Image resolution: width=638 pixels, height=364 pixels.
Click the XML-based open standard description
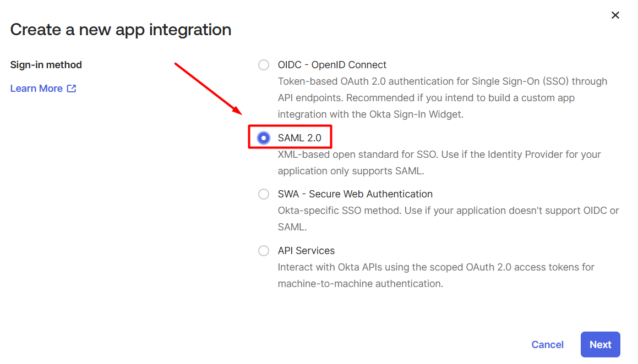coord(439,163)
